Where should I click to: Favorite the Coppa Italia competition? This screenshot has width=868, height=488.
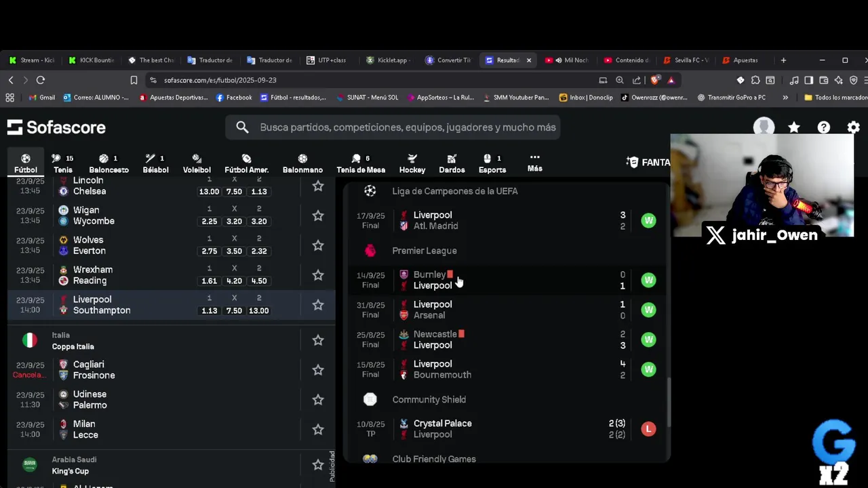318,340
